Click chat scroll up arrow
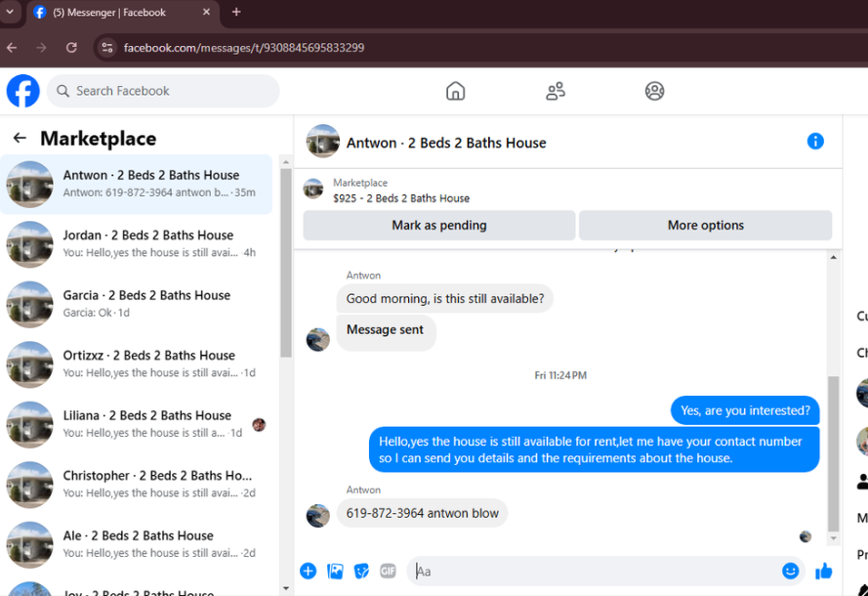Screen dimensions: 868x596 click(x=833, y=258)
